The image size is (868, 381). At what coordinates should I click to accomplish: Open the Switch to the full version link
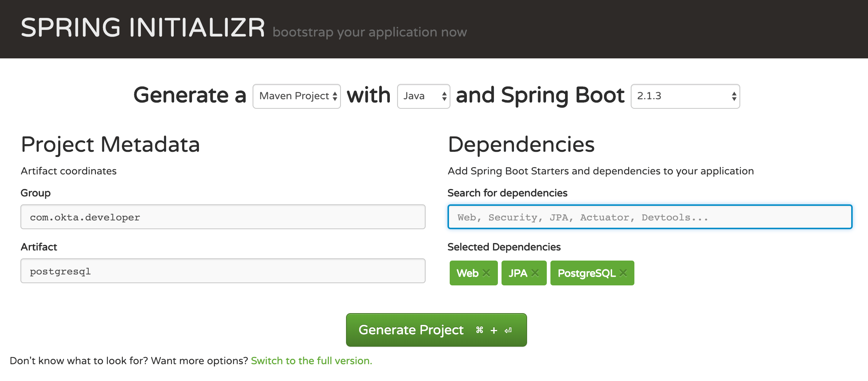click(311, 361)
